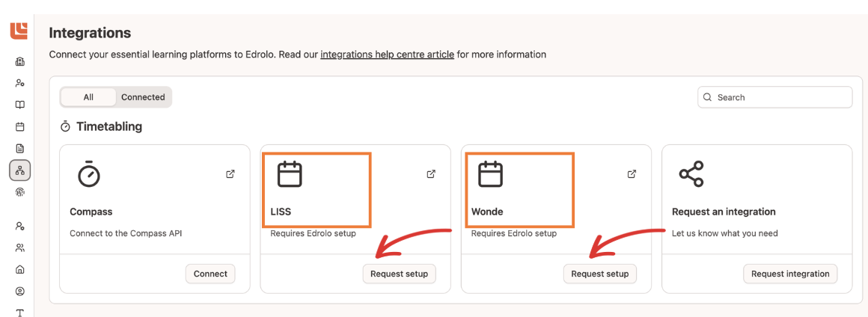The image size is (868, 317).
Task: Focus the Search input field
Action: tap(778, 97)
